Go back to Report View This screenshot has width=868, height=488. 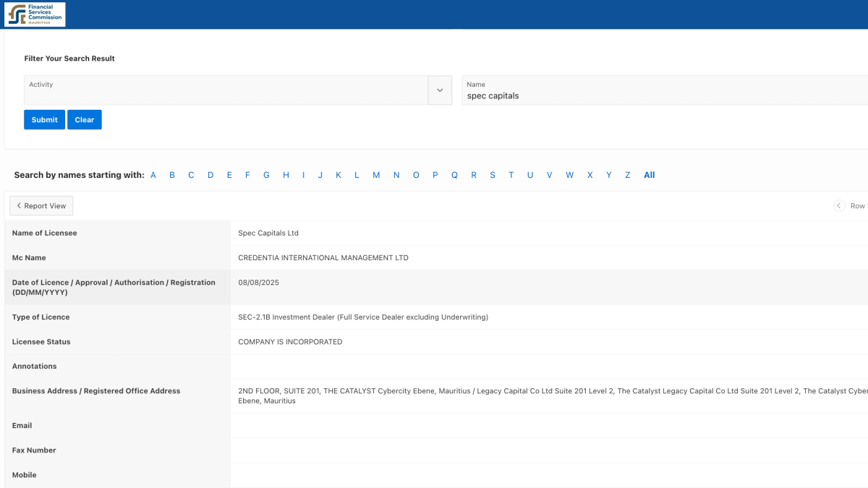click(41, 206)
